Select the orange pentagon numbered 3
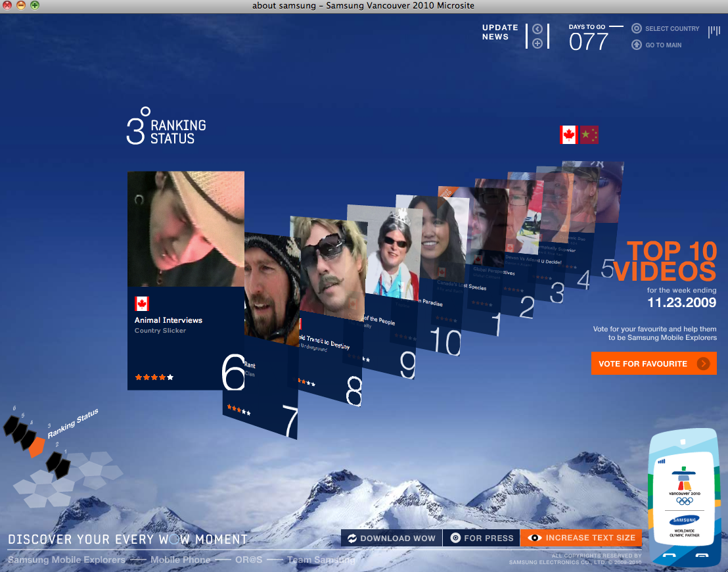This screenshot has height=572, width=728. coord(37,448)
